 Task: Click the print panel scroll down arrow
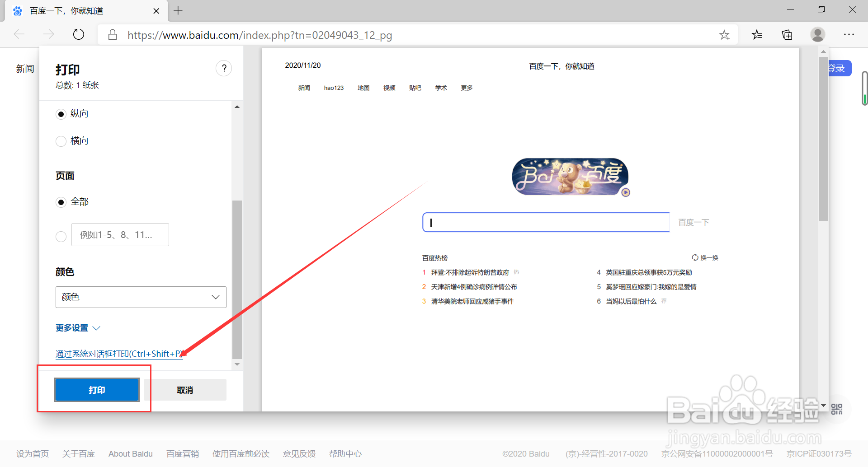point(237,364)
